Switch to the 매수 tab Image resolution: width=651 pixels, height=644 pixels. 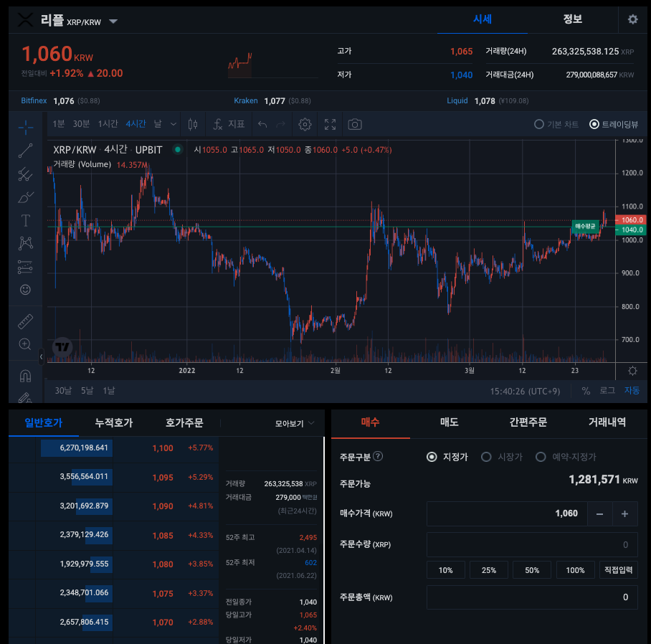(371, 422)
